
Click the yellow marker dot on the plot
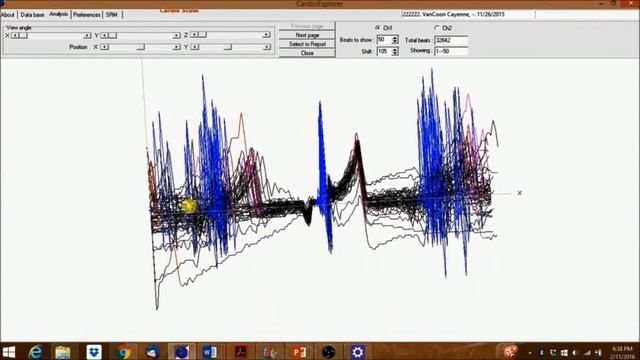click(x=189, y=205)
